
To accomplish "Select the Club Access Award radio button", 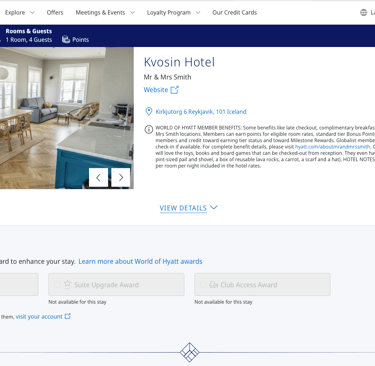I will 203,284.
